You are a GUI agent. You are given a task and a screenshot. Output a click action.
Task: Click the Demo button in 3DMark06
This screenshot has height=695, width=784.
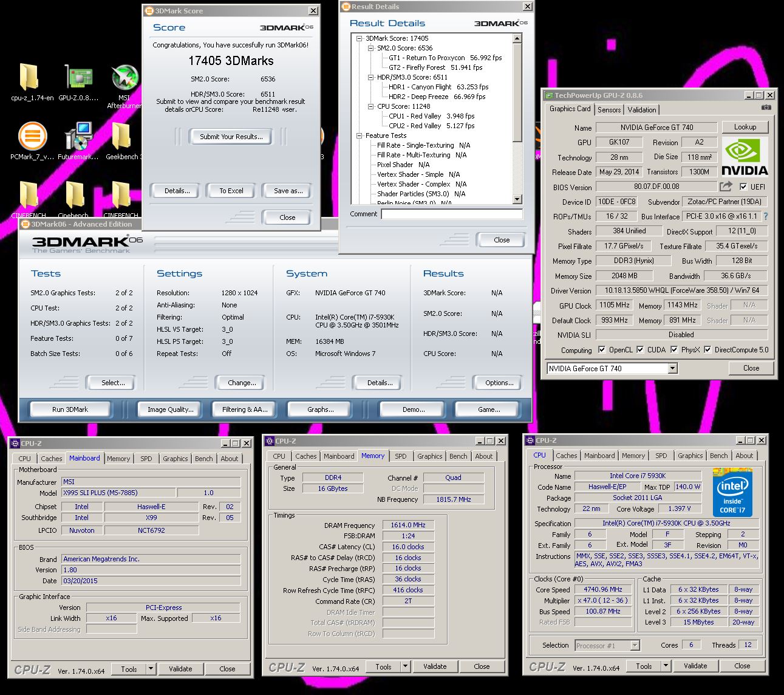point(414,409)
